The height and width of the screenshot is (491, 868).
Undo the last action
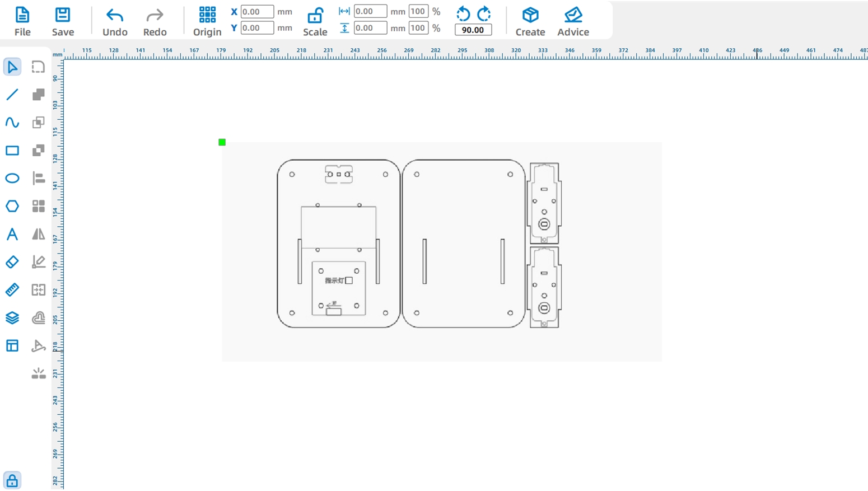pyautogui.click(x=115, y=22)
